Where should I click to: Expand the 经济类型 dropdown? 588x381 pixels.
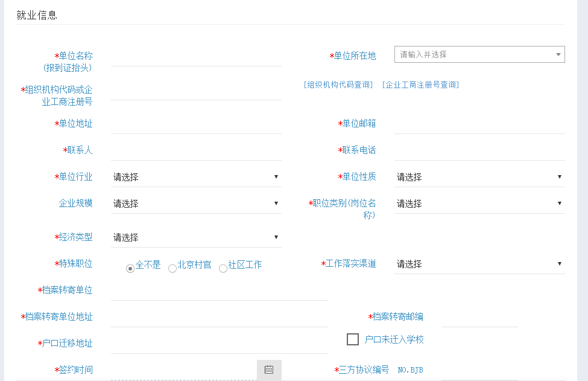[196, 237]
